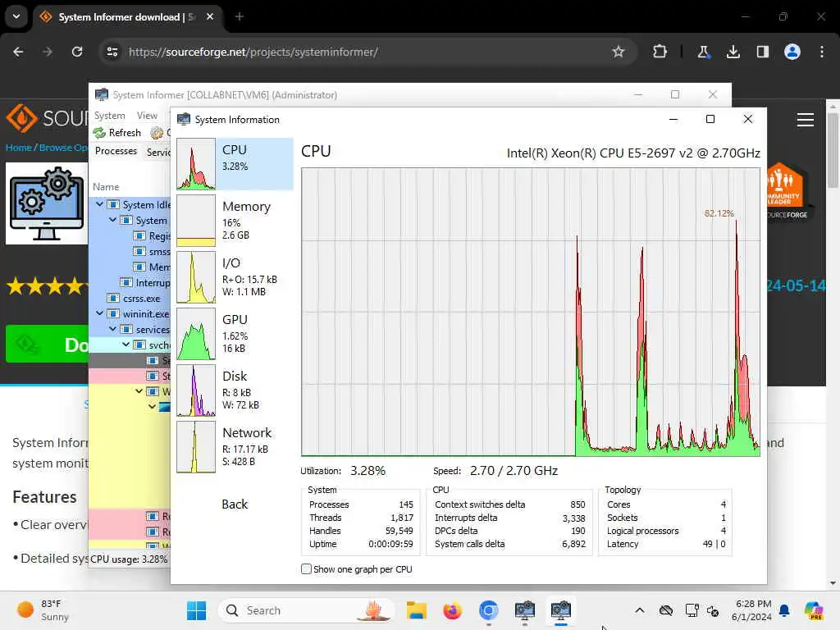Image resolution: width=840 pixels, height=630 pixels.
Task: Click the browser back arrow
Action: pos(18,52)
